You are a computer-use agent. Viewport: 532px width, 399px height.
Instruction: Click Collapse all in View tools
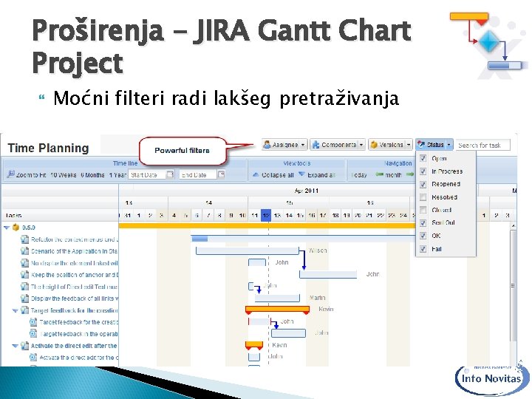pyautogui.click(x=273, y=175)
